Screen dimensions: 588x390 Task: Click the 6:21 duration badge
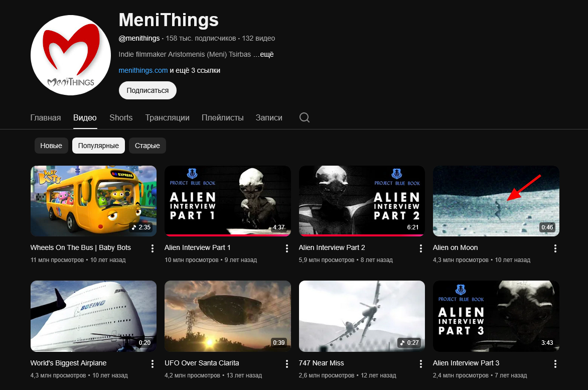tap(413, 227)
